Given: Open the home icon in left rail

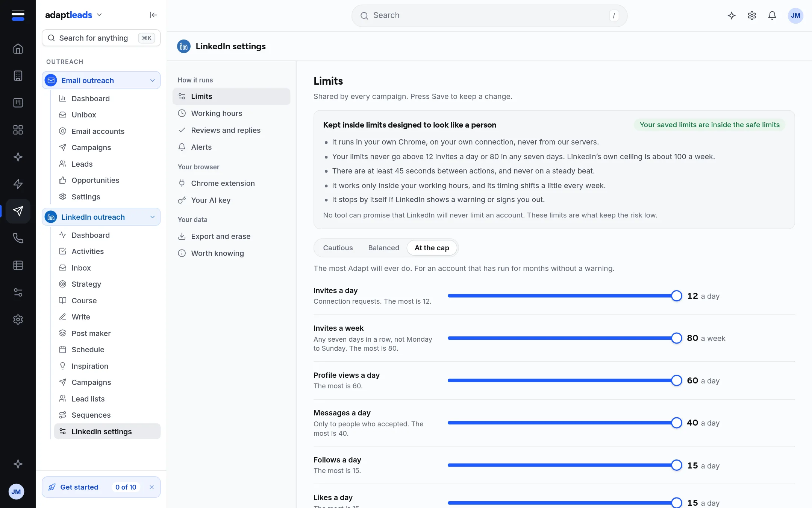Looking at the screenshot, I should tap(18, 49).
